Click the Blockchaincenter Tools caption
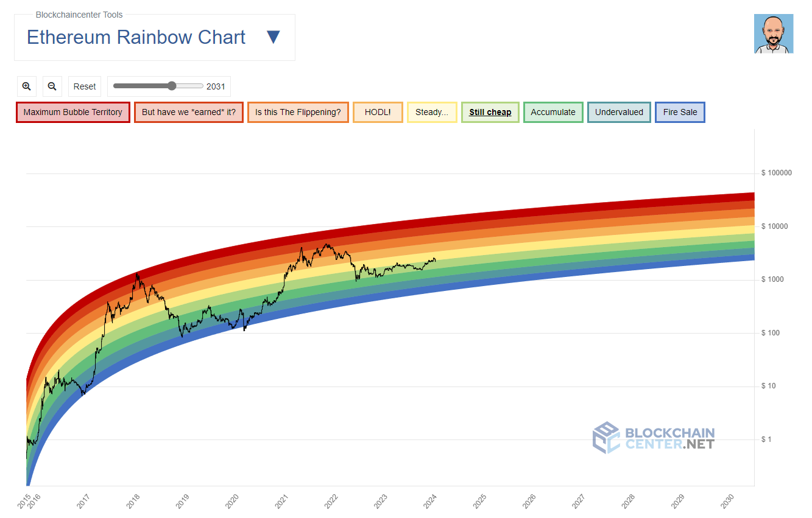Viewport: 812px width, 518px height. pyautogui.click(x=79, y=15)
